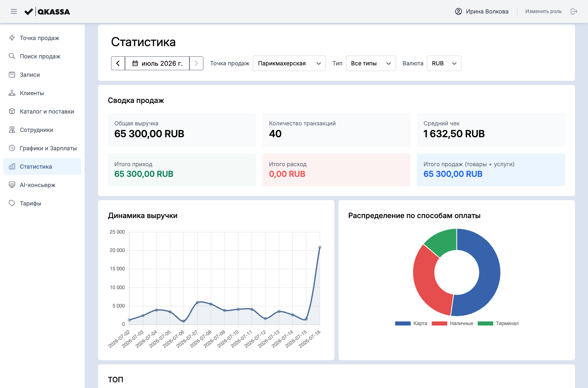Click the ТОП section heading
This screenshot has height=388, width=588.
pyautogui.click(x=116, y=379)
